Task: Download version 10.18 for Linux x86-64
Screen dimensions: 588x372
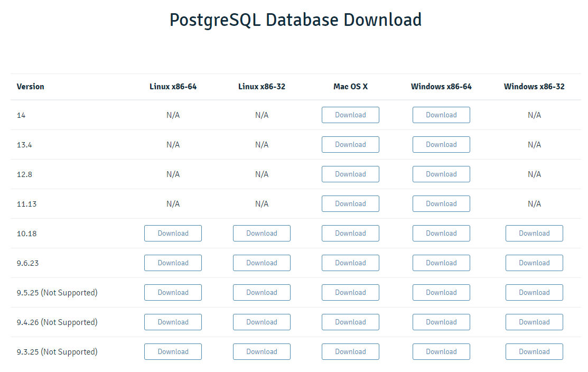Action: (173, 233)
